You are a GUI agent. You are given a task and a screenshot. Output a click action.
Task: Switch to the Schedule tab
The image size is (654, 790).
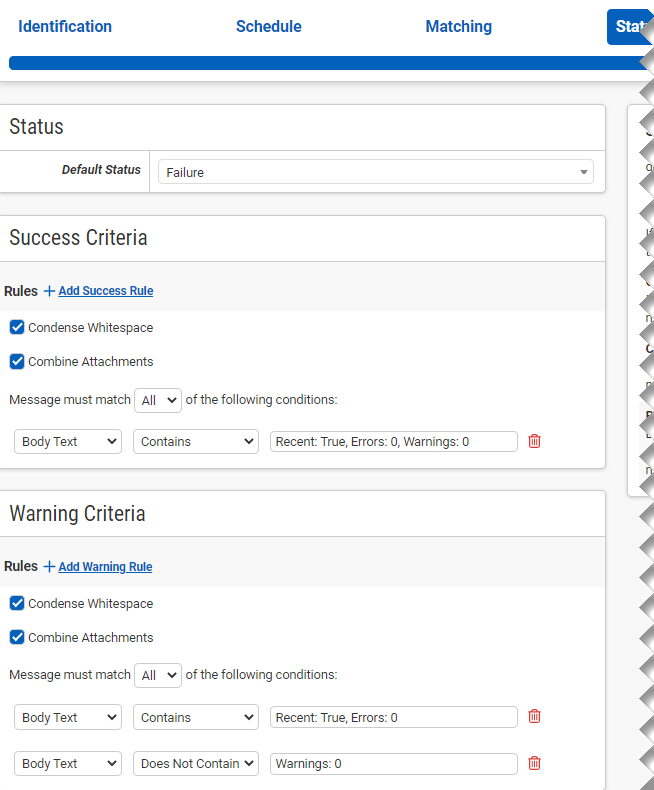pos(268,27)
